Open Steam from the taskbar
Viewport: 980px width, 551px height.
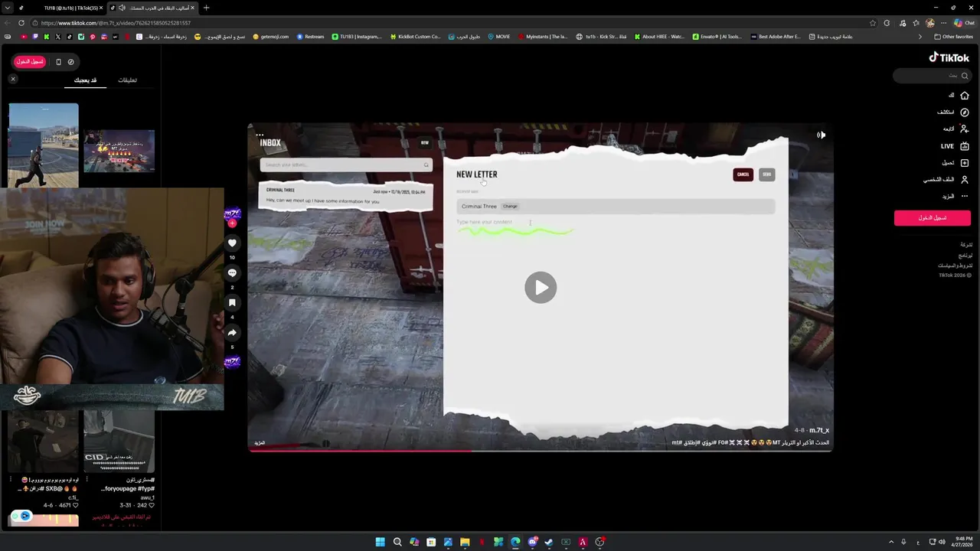(x=549, y=542)
